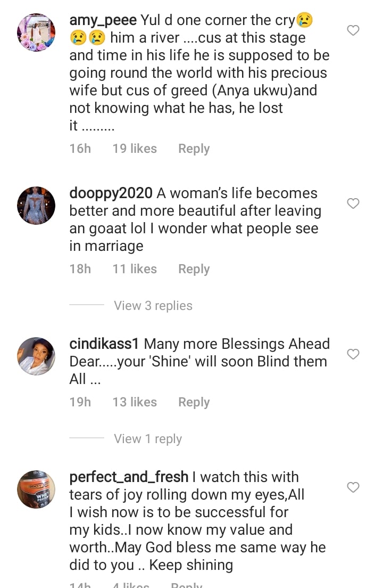Show the 19 likes on amy_peee's comment
Image resolution: width=383 pixels, height=588 pixels.
tap(135, 149)
